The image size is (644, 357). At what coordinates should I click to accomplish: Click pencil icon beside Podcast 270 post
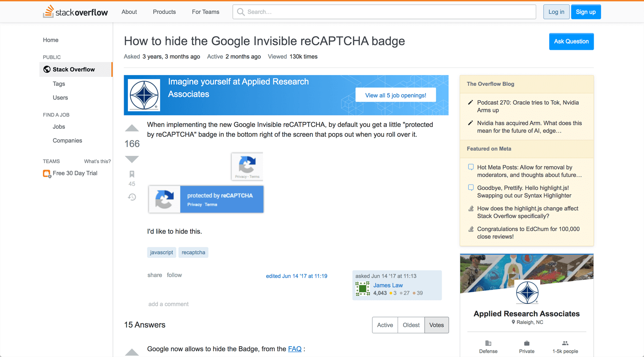[x=471, y=103]
